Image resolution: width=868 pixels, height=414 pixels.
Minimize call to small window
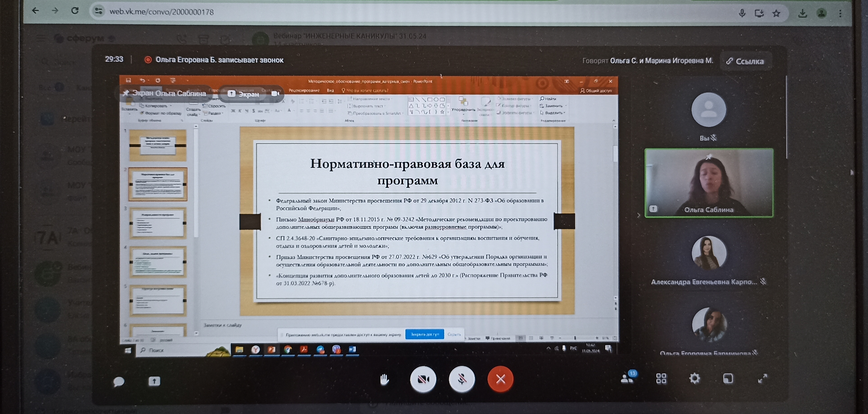tap(728, 378)
